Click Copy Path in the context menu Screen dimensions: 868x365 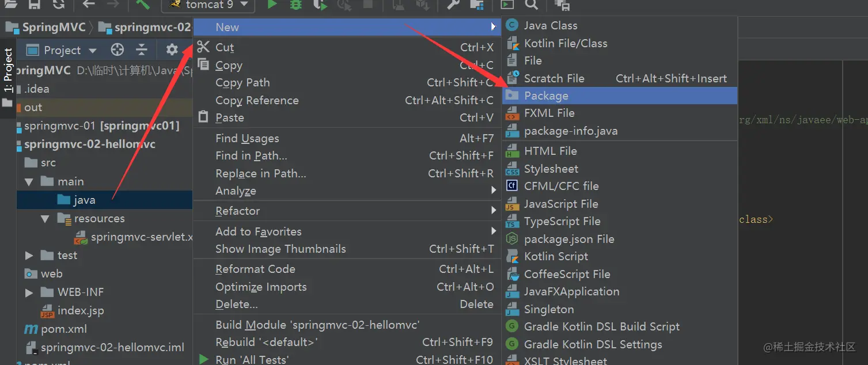[x=346, y=82]
